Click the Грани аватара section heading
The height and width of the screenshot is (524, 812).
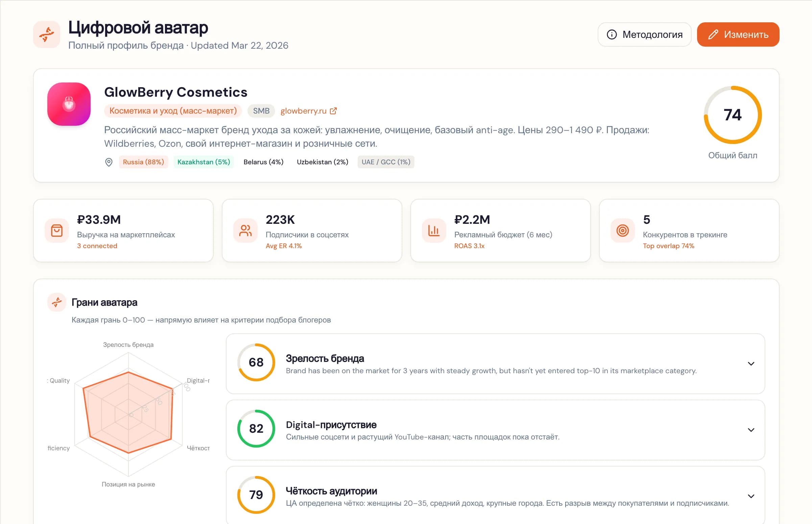tap(104, 302)
